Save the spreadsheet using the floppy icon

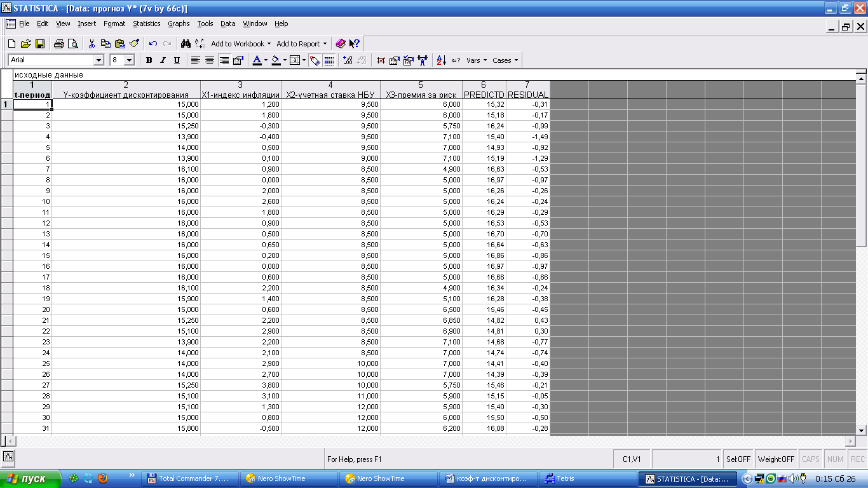pyautogui.click(x=39, y=44)
